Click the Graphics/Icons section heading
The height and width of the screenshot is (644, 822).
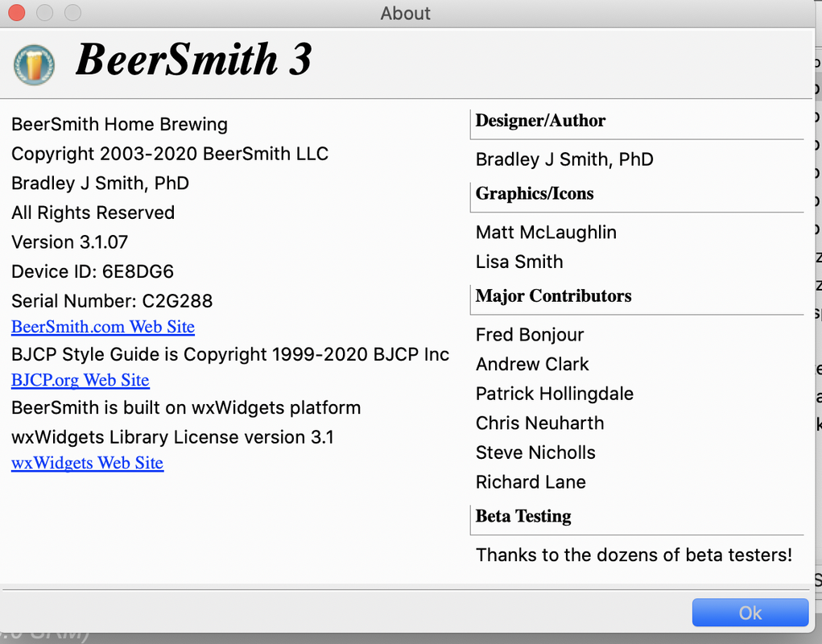[x=535, y=193]
